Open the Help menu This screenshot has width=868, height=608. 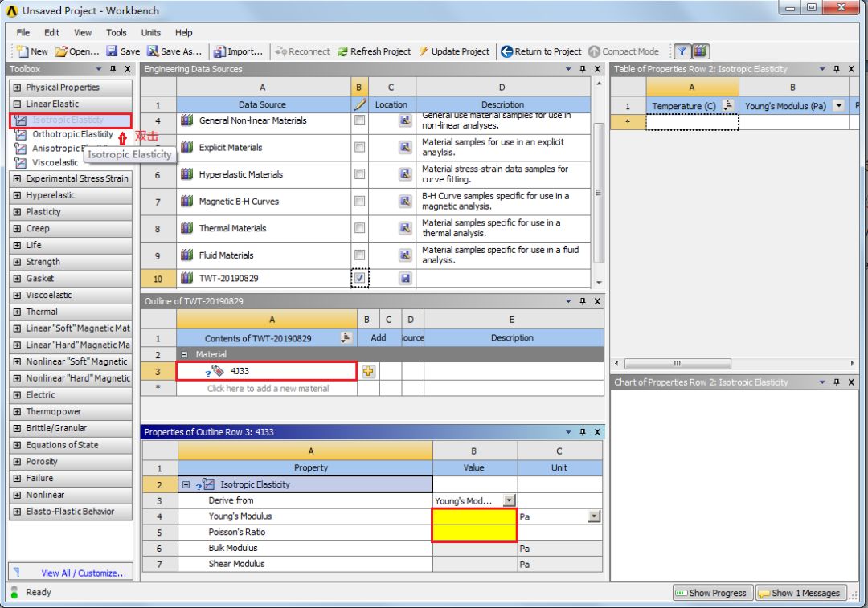[184, 33]
